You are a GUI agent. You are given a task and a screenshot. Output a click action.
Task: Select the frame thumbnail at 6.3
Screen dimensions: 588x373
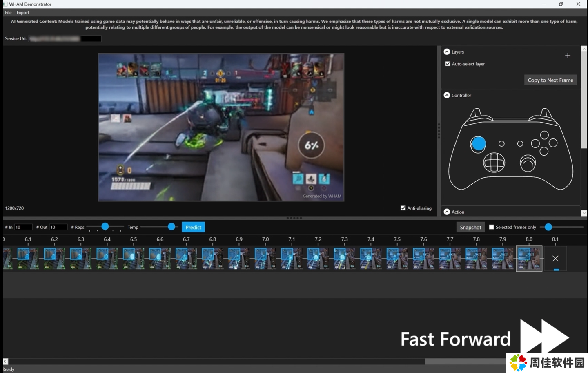(81, 258)
